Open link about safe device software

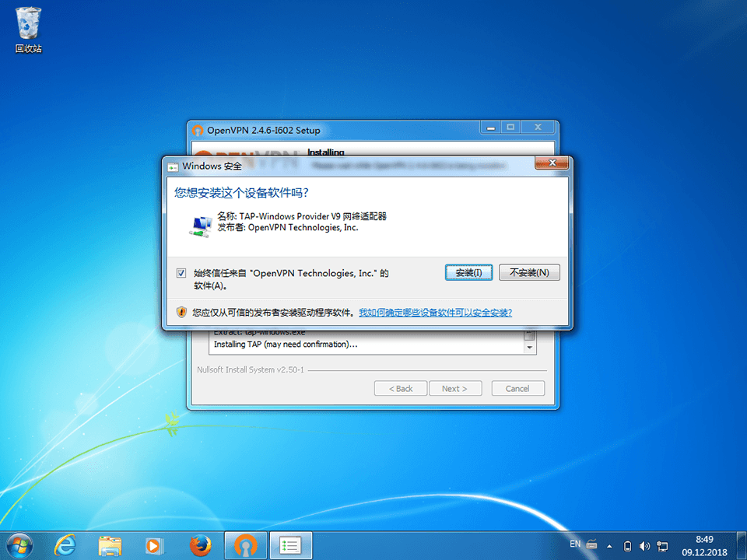tap(436, 313)
